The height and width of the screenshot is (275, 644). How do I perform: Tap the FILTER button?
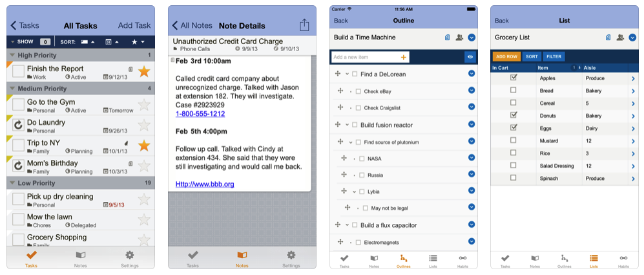point(554,56)
